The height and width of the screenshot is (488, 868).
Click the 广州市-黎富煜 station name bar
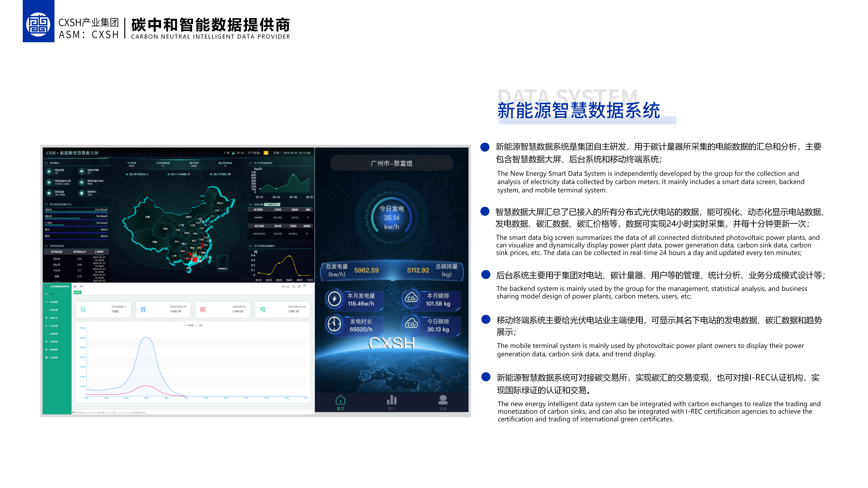click(x=392, y=163)
